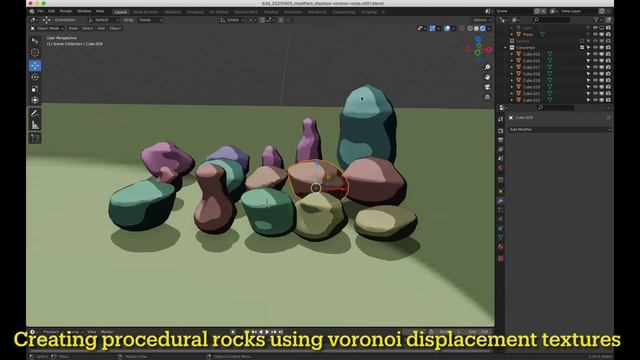Viewport: 640px width, 360px height.
Task: Open the Modifier properties wrench tab
Action: click(501, 201)
